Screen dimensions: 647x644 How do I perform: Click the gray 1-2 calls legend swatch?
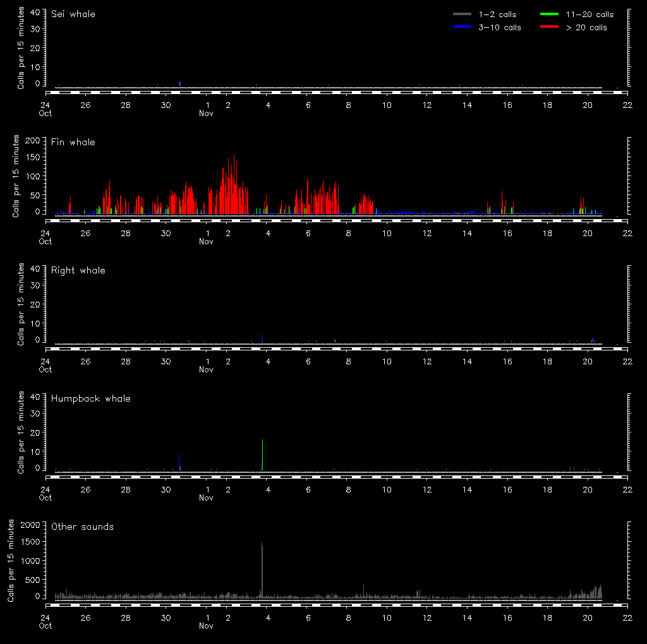[x=462, y=14]
